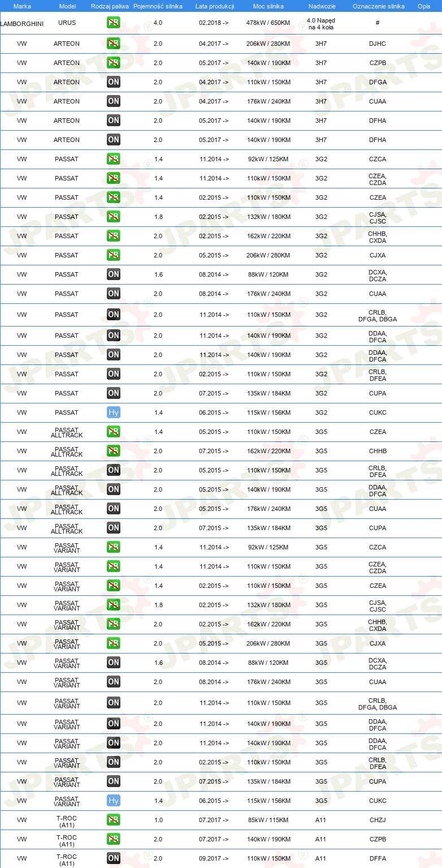This screenshot has height=868, width=442.
Task: Click the 478kW / 650KM power value
Action: (269, 23)
